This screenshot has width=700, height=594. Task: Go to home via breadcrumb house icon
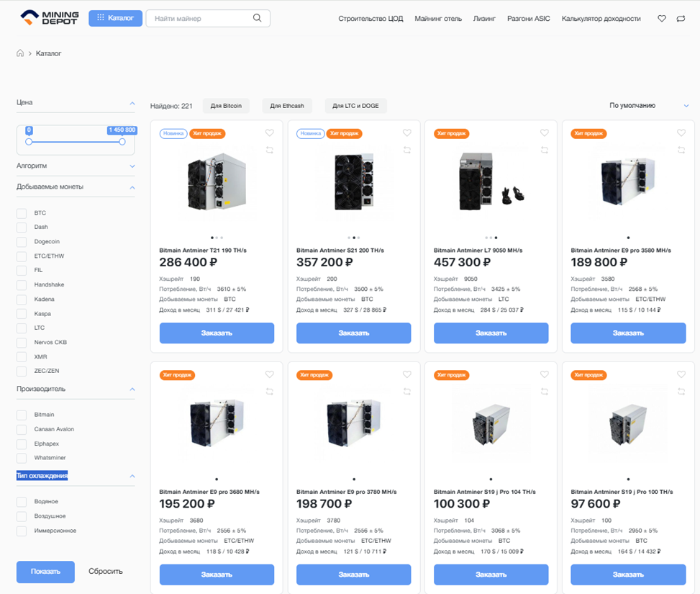click(x=20, y=54)
